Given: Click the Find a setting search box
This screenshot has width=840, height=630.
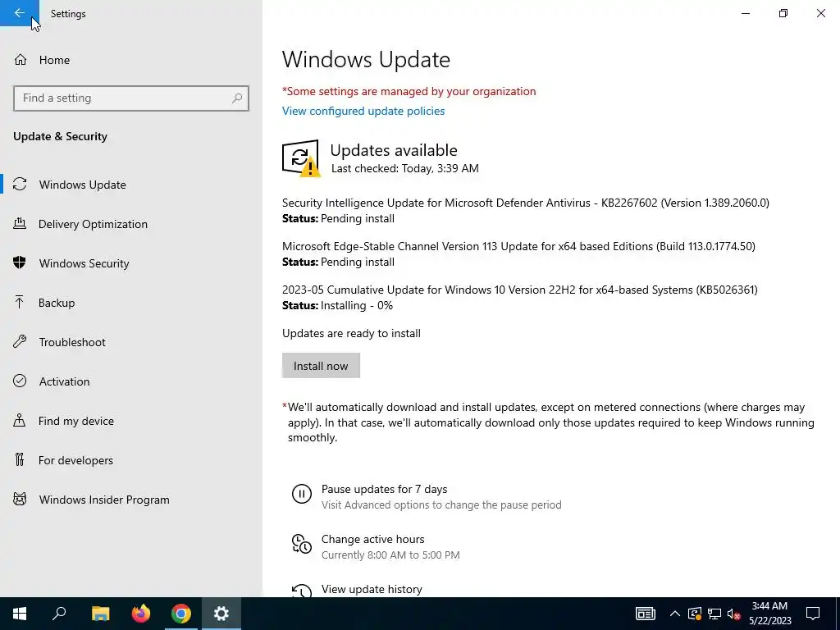Looking at the screenshot, I should coord(130,98).
